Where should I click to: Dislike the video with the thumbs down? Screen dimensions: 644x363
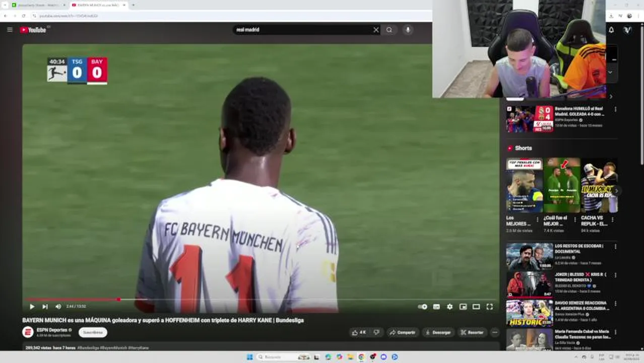tap(376, 332)
